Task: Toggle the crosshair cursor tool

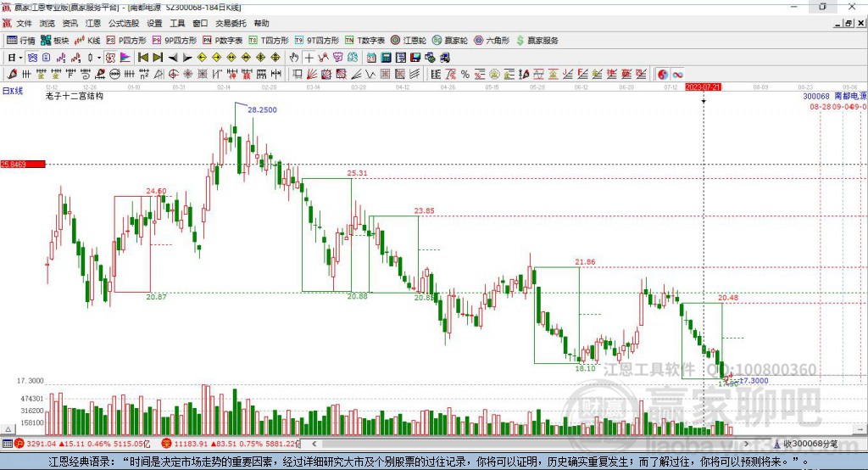Action: point(309,58)
